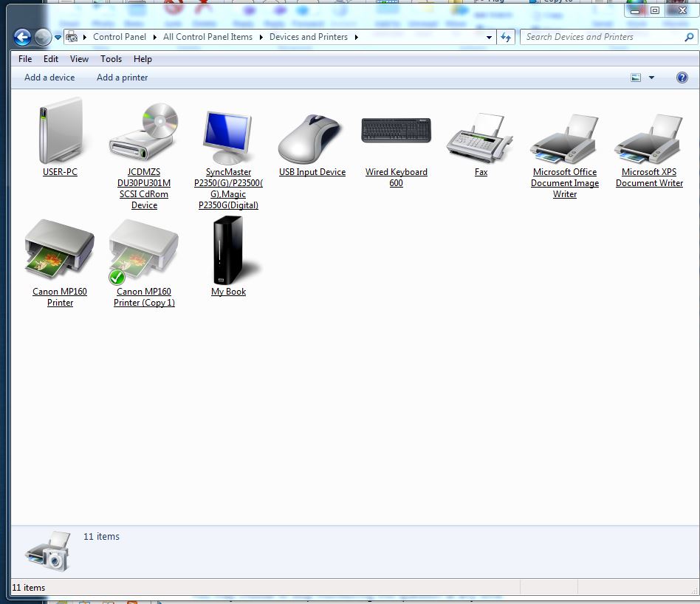Click the Devices and Printers breadcrumb

pos(309,37)
